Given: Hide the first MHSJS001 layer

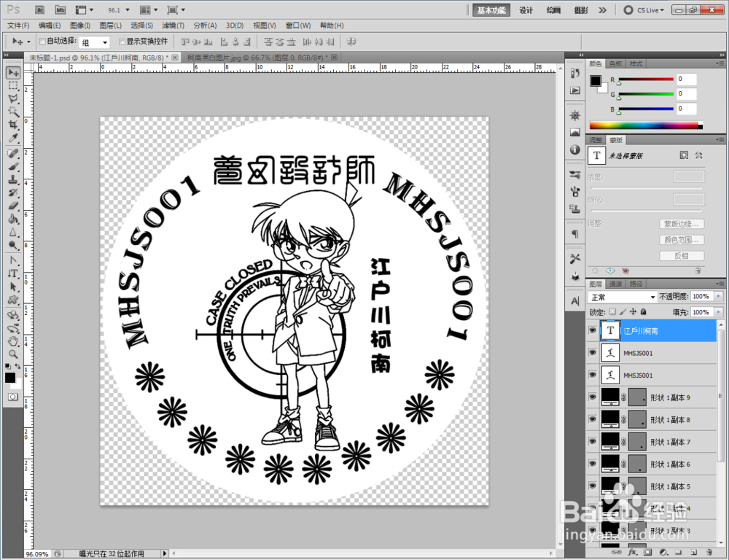Looking at the screenshot, I should 592,353.
